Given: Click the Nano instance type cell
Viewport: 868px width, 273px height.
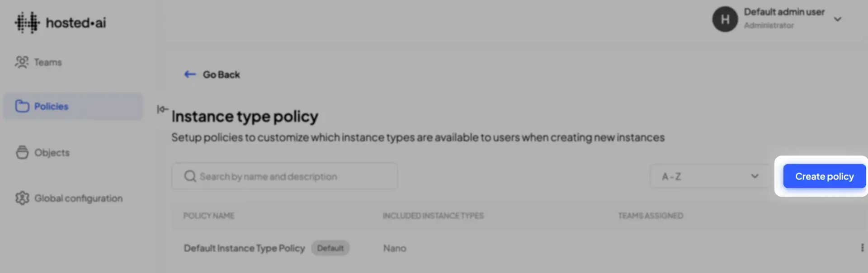Looking at the screenshot, I should pos(395,248).
